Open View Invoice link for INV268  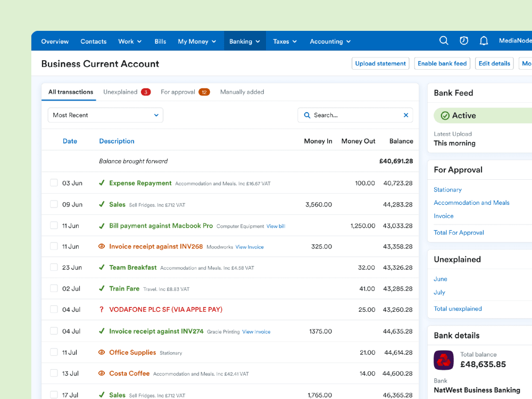(x=250, y=247)
